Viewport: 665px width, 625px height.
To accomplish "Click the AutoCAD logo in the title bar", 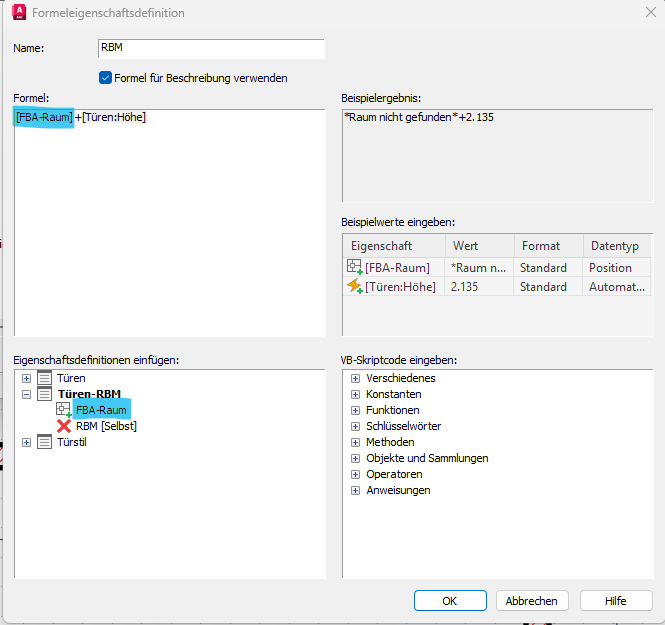I will [19, 13].
